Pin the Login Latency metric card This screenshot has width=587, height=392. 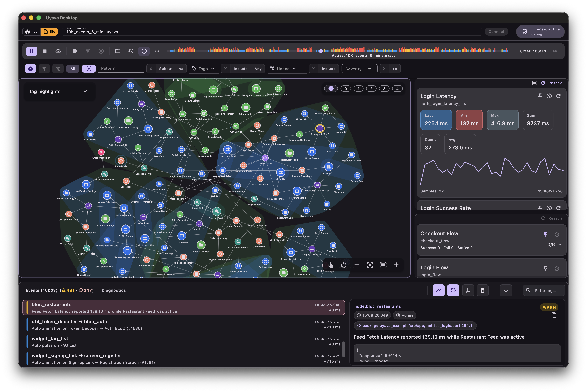coord(540,96)
